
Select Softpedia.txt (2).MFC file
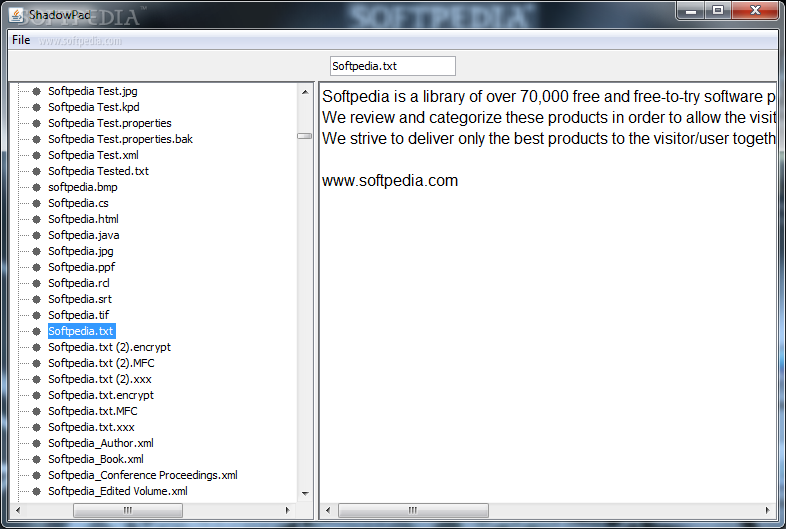pyautogui.click(x=101, y=364)
